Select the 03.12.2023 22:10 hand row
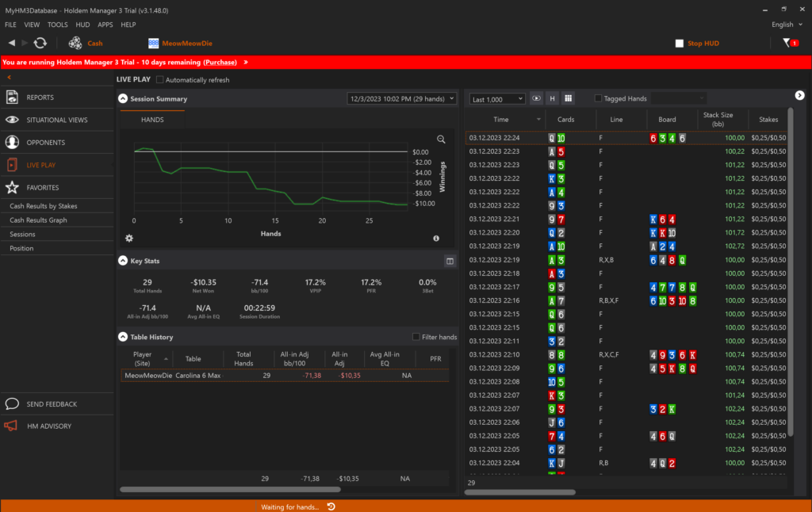Screen dimensions: 812x512 click(x=626, y=354)
